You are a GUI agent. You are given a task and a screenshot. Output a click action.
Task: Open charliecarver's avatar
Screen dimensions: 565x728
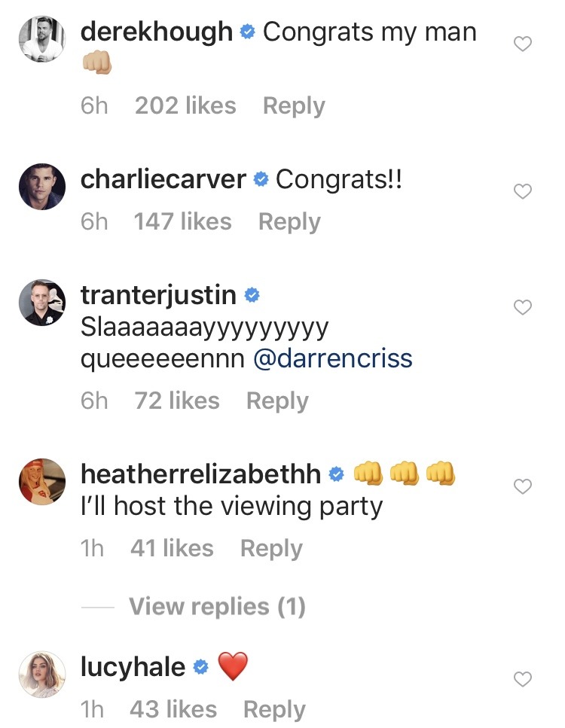(42, 187)
